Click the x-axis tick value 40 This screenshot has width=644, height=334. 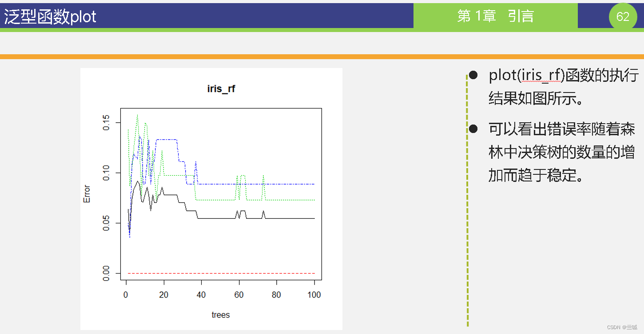click(x=201, y=294)
